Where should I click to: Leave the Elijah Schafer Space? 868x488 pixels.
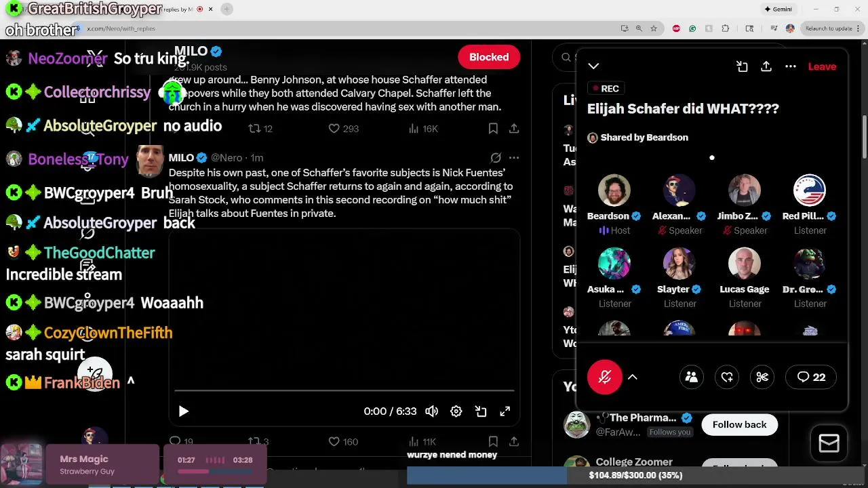coord(822,66)
